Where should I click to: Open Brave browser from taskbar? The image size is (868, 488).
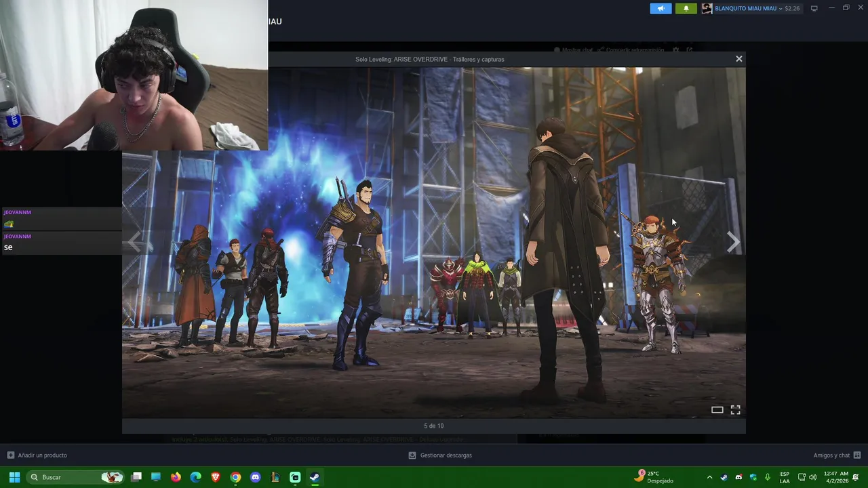(x=216, y=477)
